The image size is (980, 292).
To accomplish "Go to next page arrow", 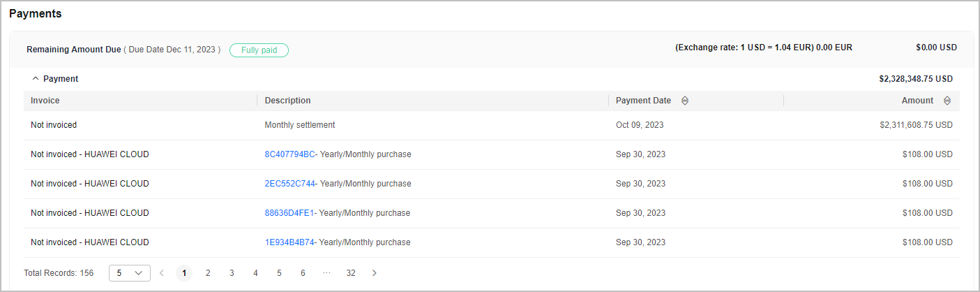I will tap(375, 273).
